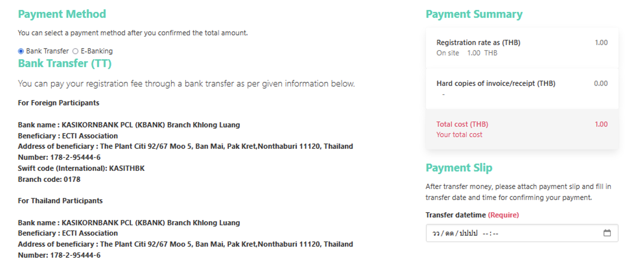Click the Total cost (THB) label
The height and width of the screenshot is (268, 644).
(462, 124)
